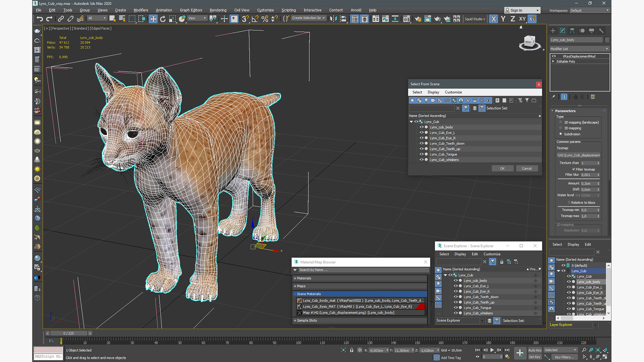Enable the Relative to bbox checkbox
This screenshot has height=362, width=644.
point(569,202)
